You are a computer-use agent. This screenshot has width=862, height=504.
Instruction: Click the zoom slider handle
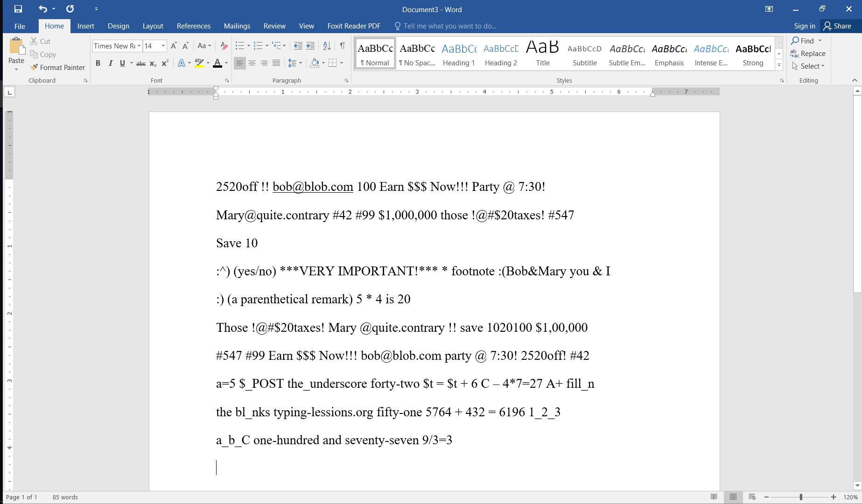pos(800,497)
